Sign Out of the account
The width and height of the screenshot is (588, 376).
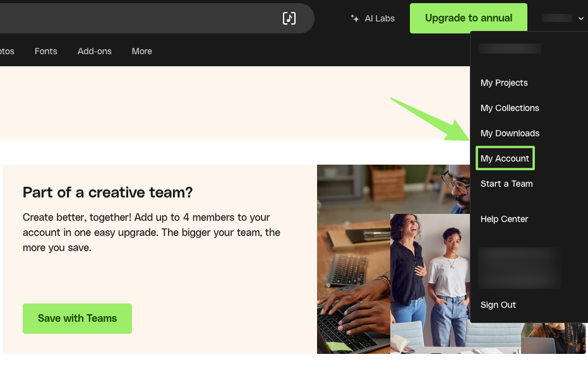click(x=498, y=305)
